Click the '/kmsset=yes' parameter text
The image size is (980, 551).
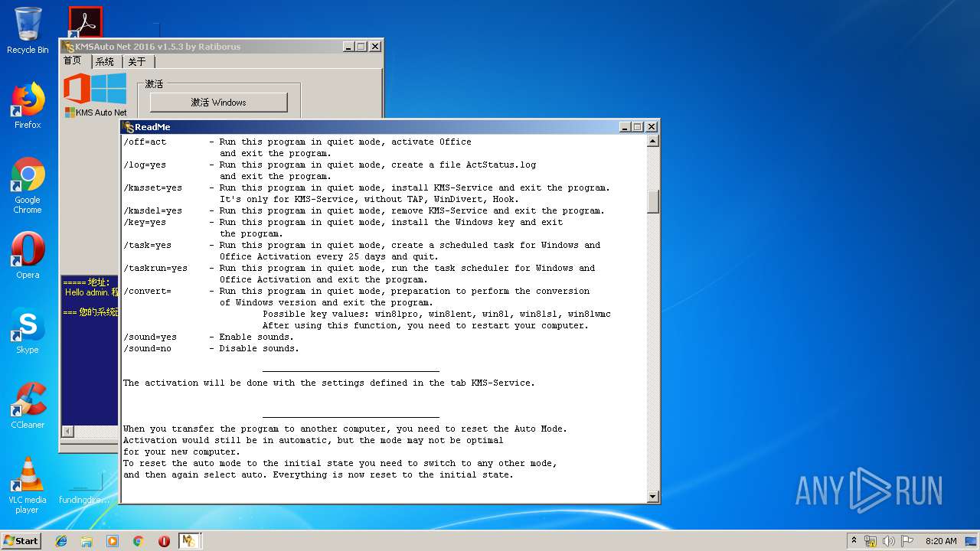(x=153, y=188)
